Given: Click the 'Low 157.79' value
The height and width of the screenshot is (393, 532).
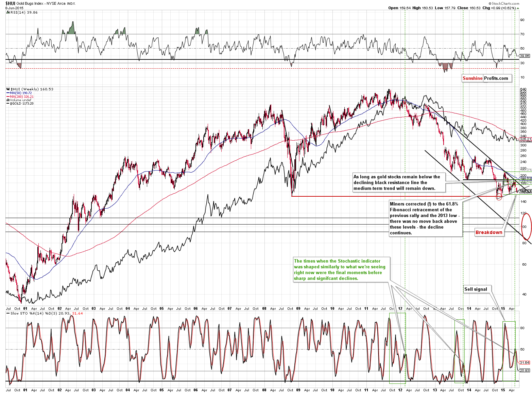Looking at the screenshot, I should (445, 8).
